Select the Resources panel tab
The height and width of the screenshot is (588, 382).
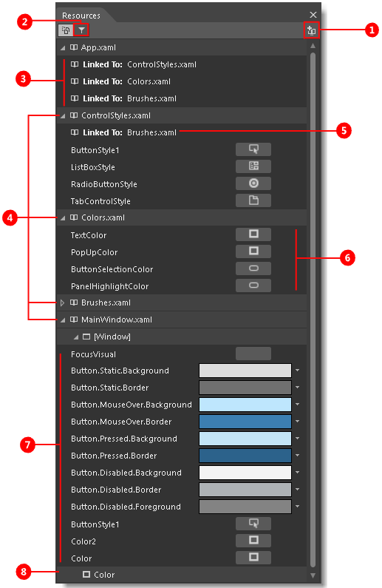pos(81,16)
